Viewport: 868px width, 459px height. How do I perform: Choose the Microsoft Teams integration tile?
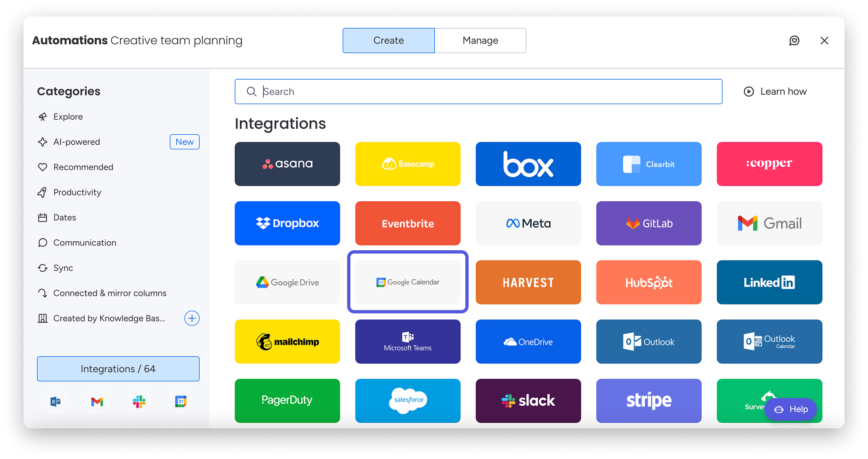[x=407, y=342]
